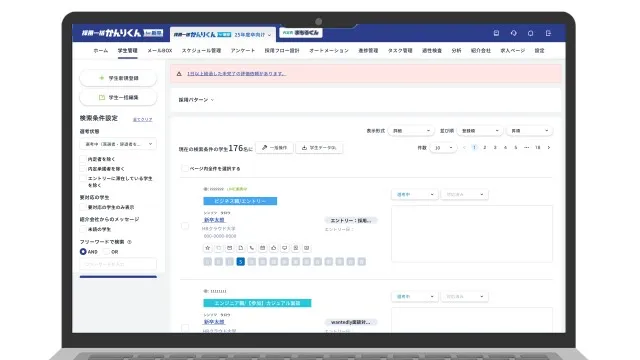Click the logout icon in header

tap(548, 33)
